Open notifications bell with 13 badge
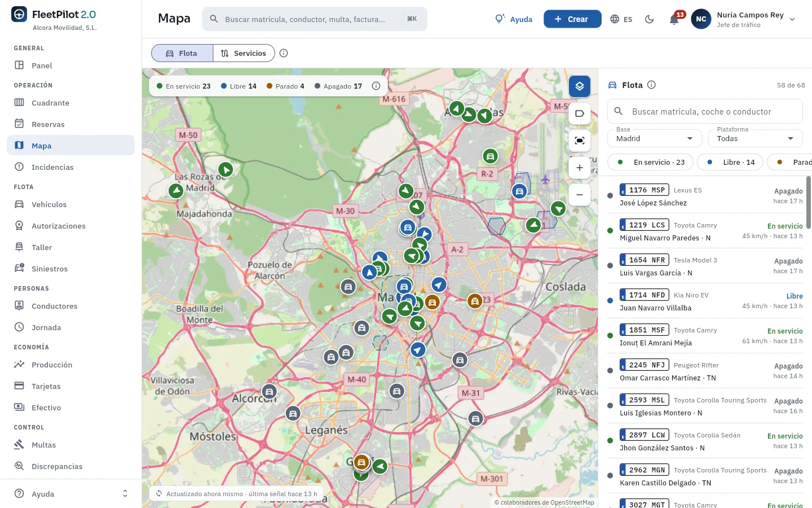The image size is (812, 508). (x=674, y=19)
